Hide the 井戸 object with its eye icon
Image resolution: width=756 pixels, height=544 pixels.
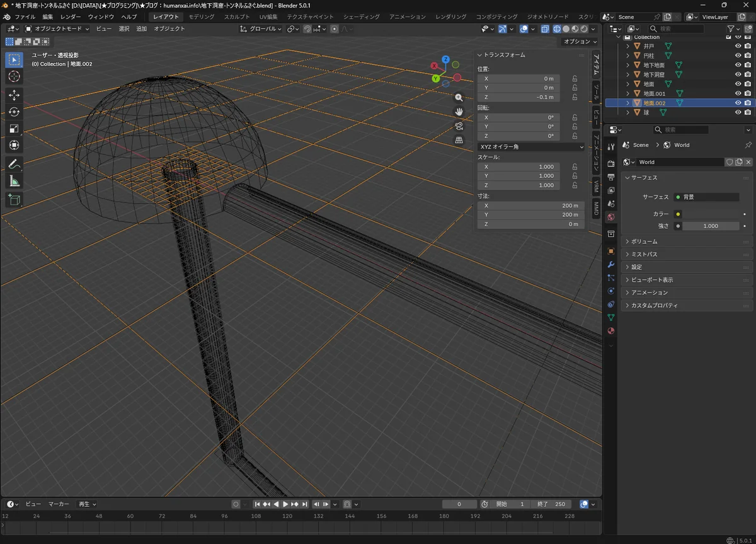738,46
